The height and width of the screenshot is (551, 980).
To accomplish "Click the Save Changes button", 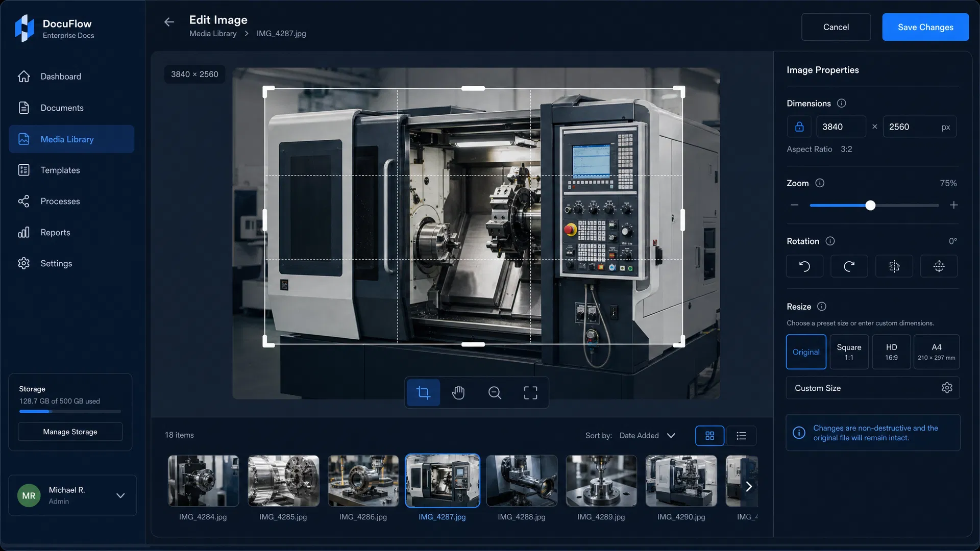I will click(925, 27).
